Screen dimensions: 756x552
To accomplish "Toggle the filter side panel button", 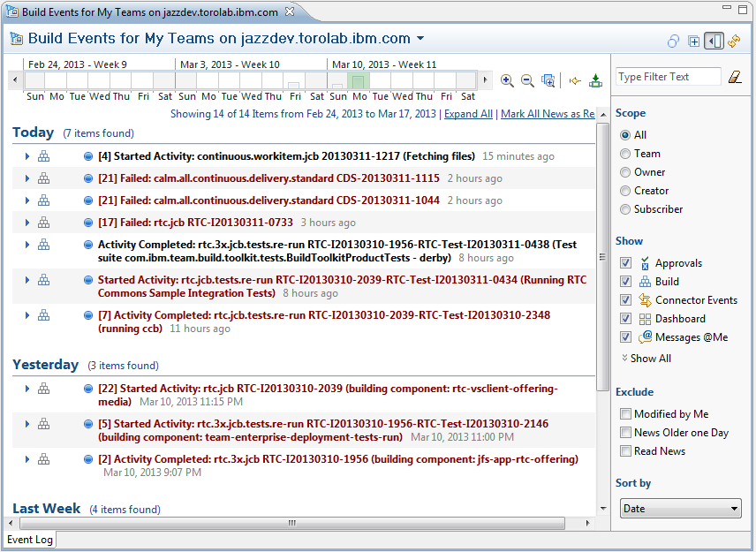I will [714, 41].
